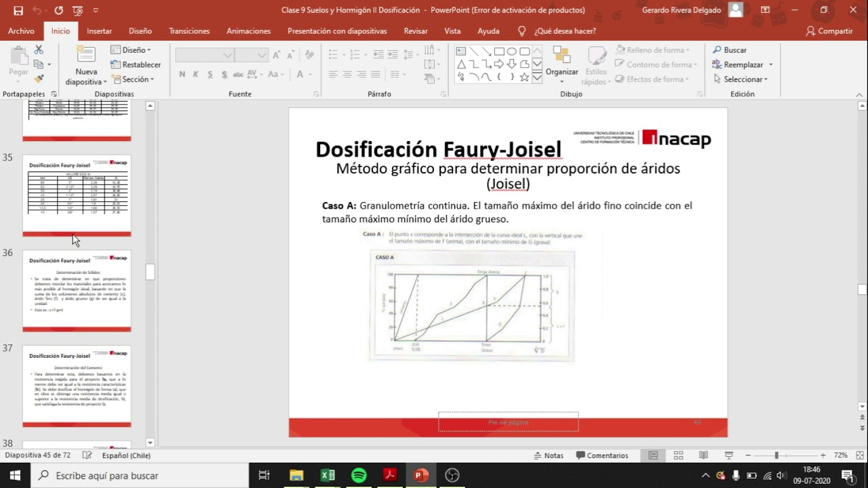Select slide 35 thumbnail
The image size is (868, 488).
click(x=77, y=195)
